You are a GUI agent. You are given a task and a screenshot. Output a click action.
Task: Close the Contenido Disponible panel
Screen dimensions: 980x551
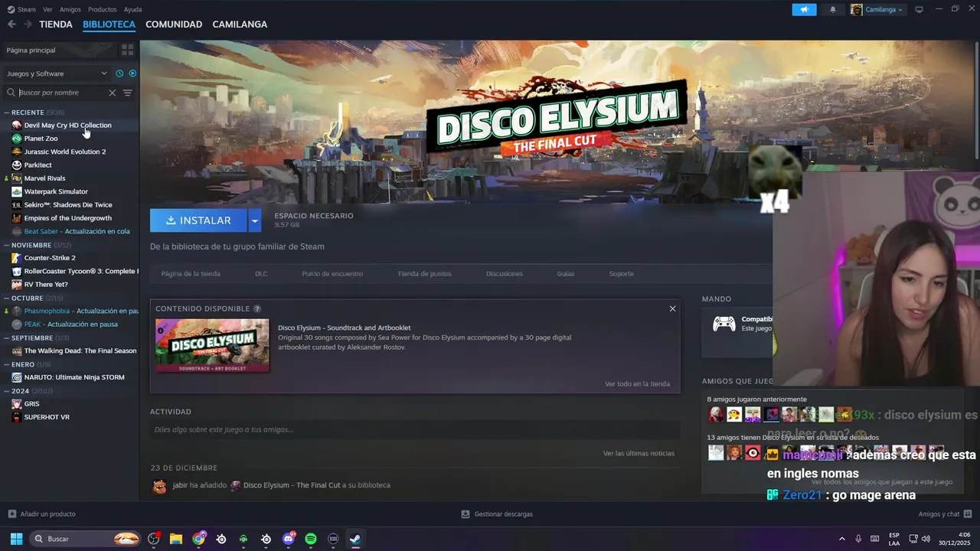[672, 308]
